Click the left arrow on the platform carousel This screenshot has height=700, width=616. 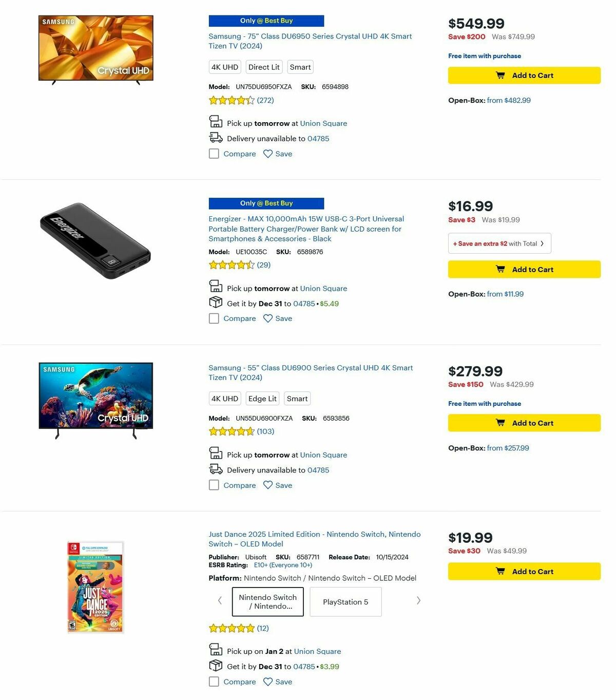point(220,600)
